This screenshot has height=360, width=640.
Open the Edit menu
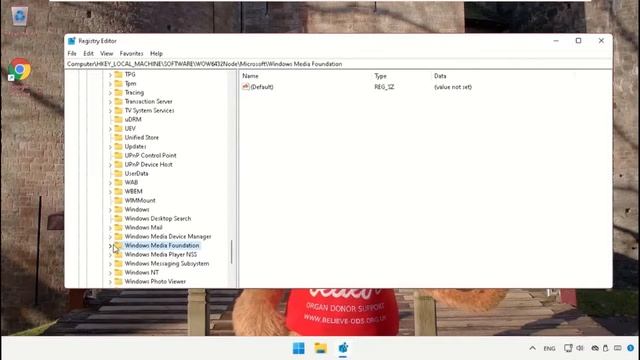coord(88,53)
